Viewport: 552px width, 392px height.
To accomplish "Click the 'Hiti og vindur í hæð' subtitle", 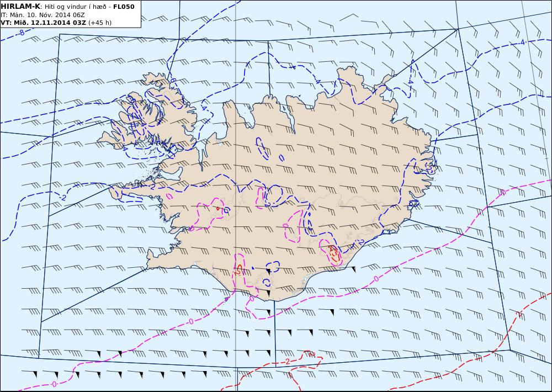I will (x=75, y=7).
